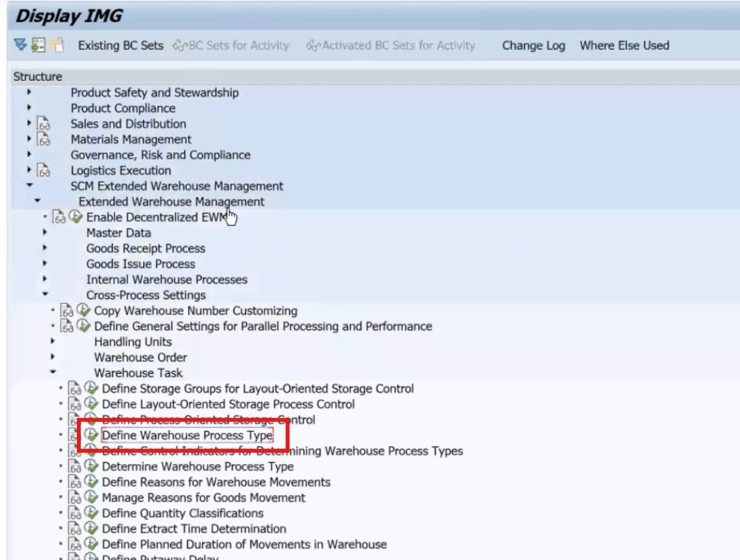Viewport: 740px width, 560px height.
Task: Execute activity icon for Enable Decentralized EWM
Action: point(76,217)
